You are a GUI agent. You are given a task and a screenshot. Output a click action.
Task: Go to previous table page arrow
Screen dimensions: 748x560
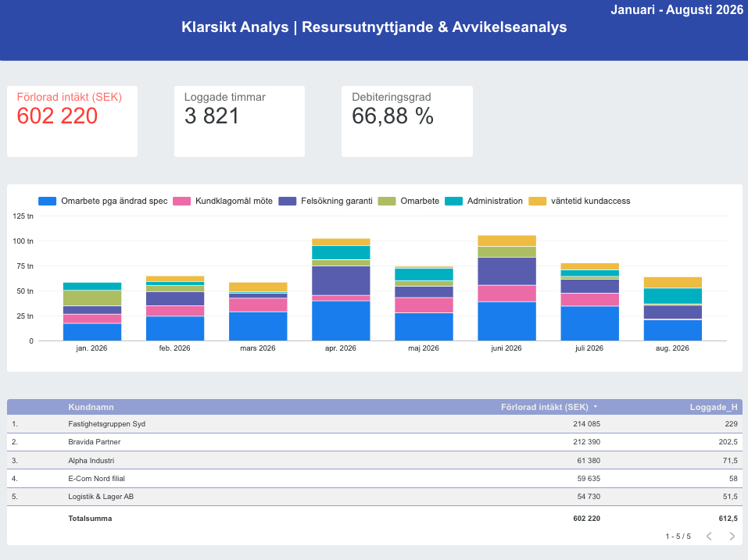point(710,536)
